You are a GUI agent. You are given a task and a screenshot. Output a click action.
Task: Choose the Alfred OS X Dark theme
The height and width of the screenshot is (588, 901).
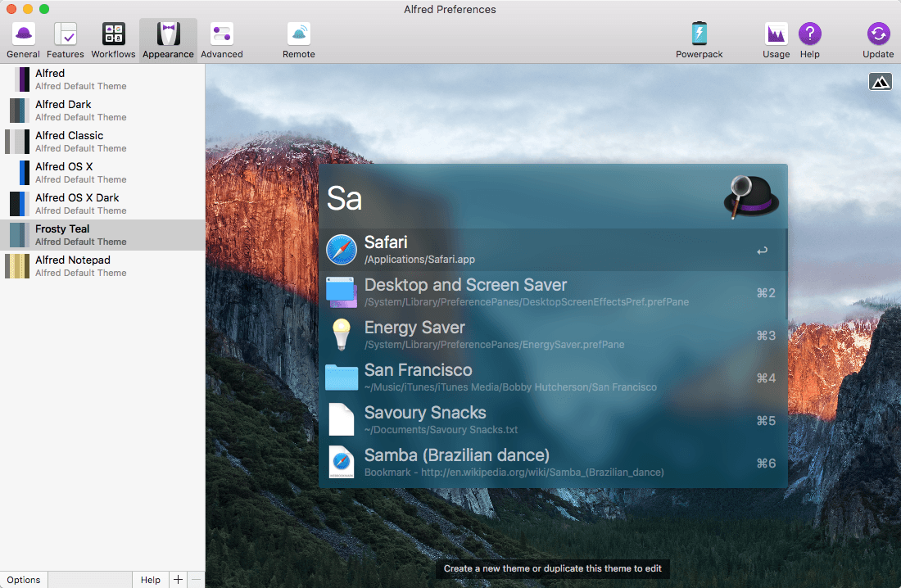102,203
